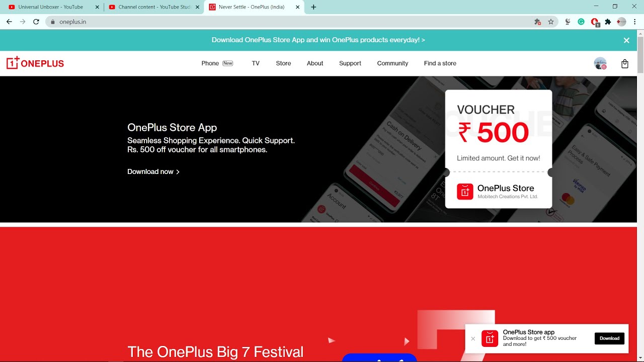Click 'Limited amount. Get it now!' text
This screenshot has height=362, width=644.
click(x=499, y=158)
